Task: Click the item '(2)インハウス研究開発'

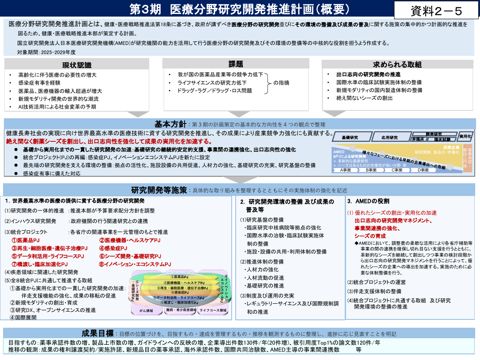Action: [30, 221]
